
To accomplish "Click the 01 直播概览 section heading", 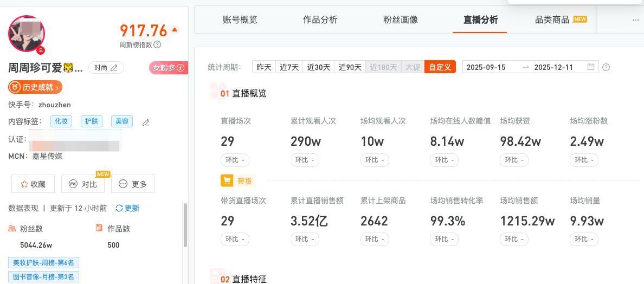I will pos(243,94).
